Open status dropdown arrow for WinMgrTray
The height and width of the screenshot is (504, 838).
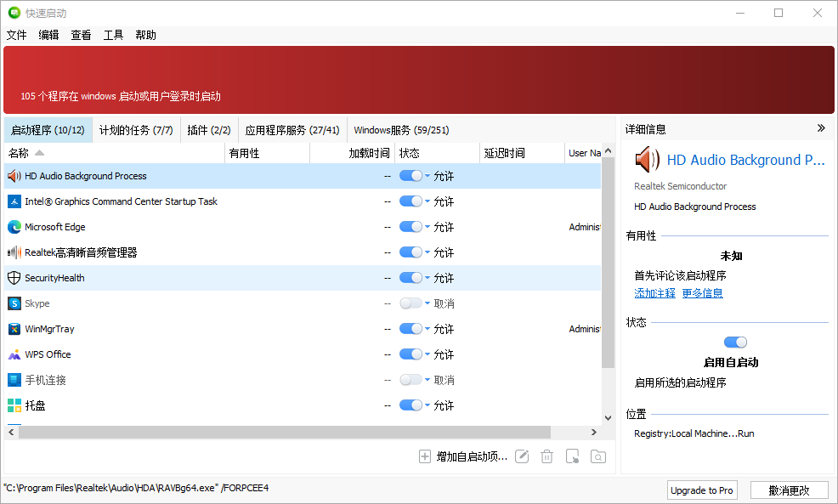427,329
